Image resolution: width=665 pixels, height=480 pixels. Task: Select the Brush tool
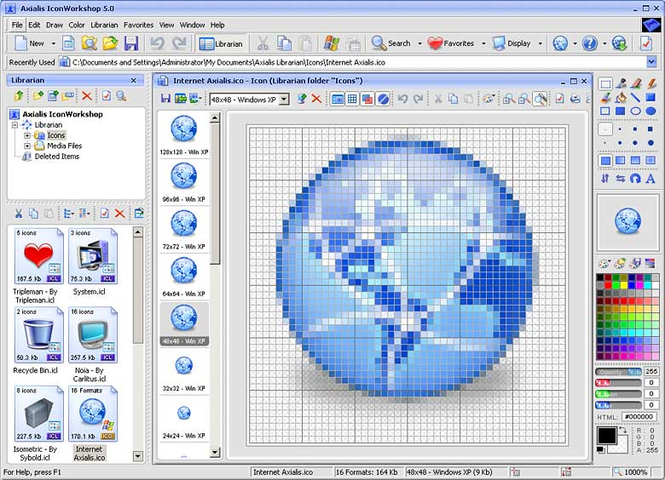[605, 98]
